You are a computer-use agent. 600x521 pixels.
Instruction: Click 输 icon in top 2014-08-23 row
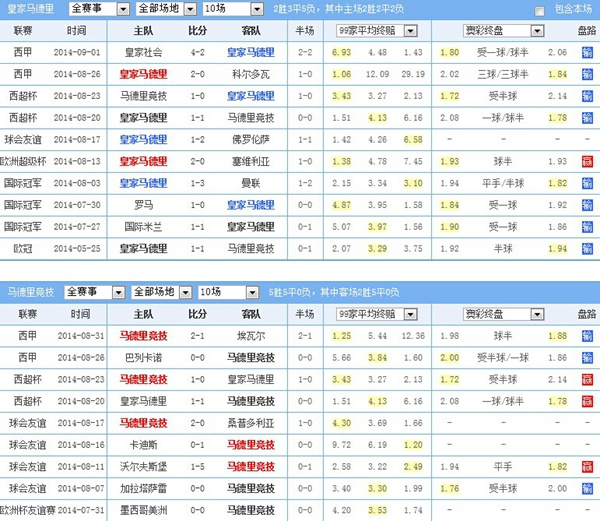[x=587, y=96]
